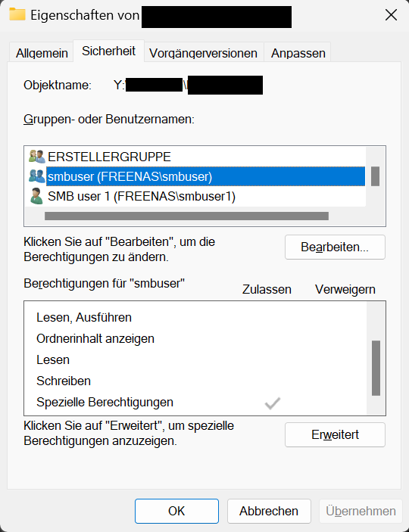The image size is (409, 532).
Task: Click the permissions list vertical scrollbar
Action: (x=376, y=368)
